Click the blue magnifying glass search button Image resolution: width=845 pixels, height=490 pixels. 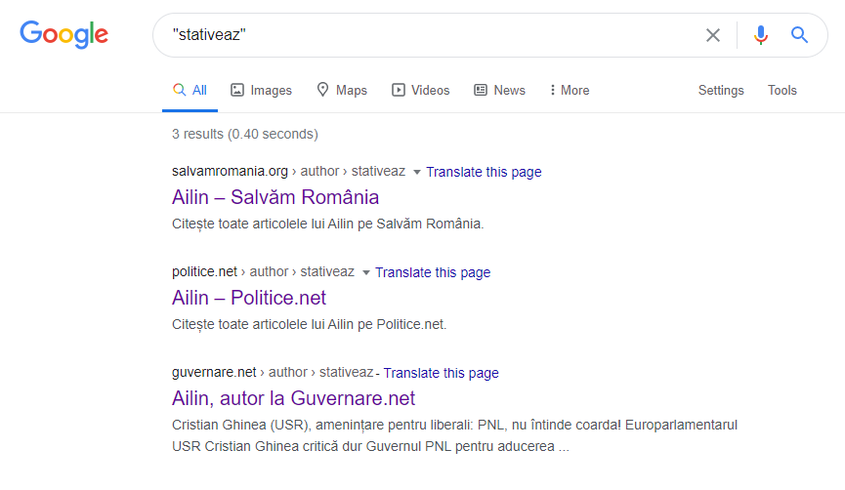click(x=799, y=35)
